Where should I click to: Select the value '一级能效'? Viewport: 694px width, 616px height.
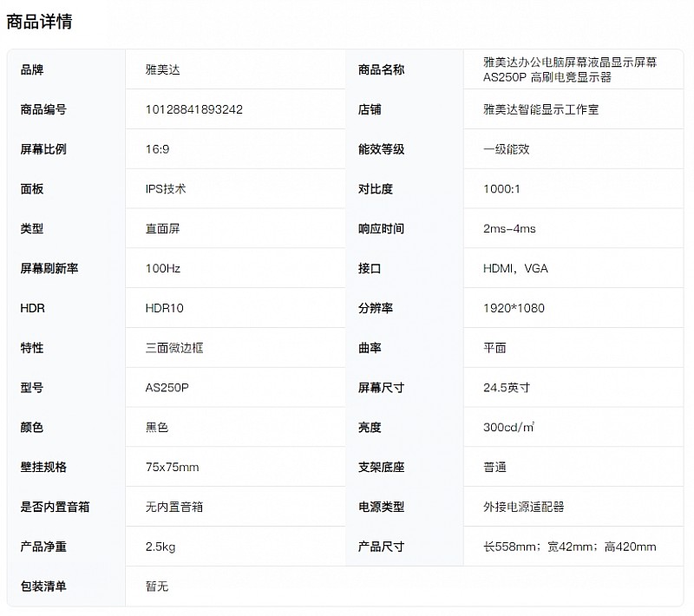(x=507, y=149)
